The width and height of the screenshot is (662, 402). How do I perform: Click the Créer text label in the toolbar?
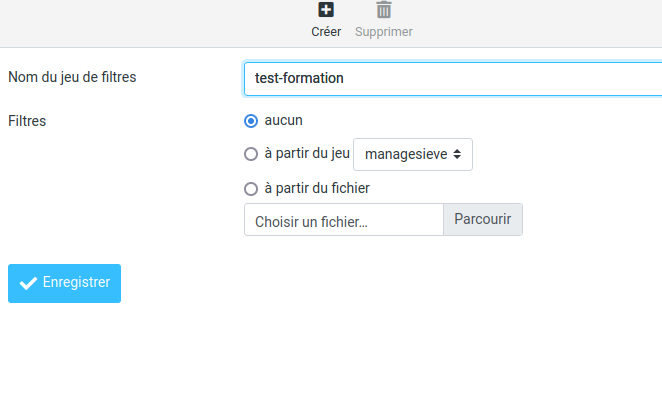click(326, 31)
